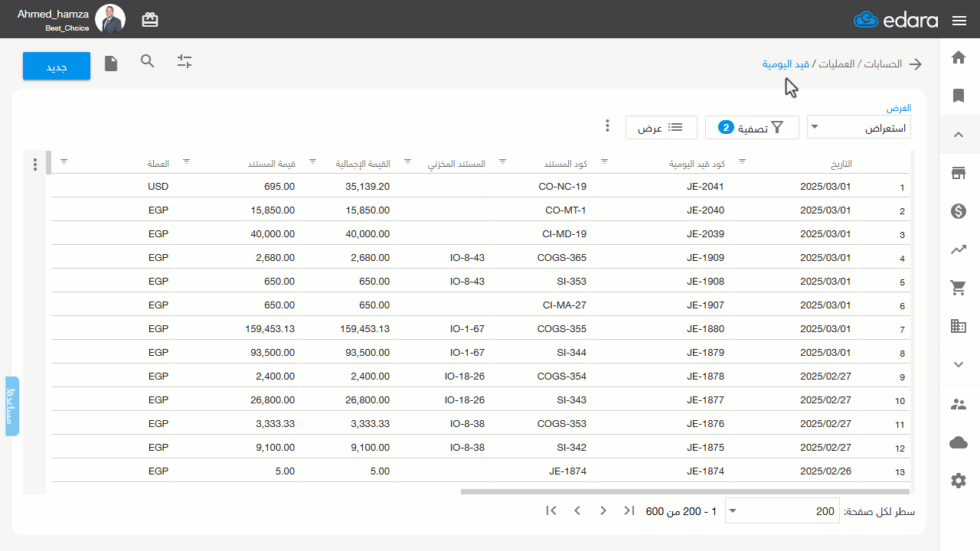Open the settings gear sidebar icon
This screenshot has height=551, width=980.
coord(959,481)
